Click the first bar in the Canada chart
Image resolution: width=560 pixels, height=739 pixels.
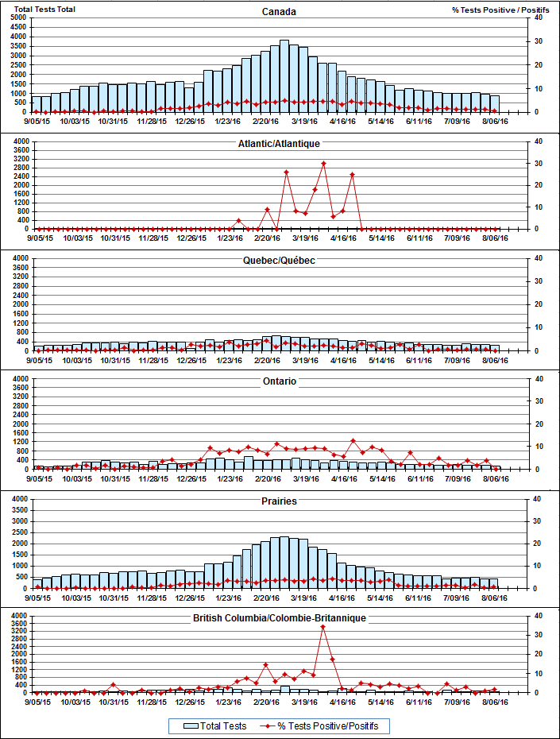tap(37, 104)
